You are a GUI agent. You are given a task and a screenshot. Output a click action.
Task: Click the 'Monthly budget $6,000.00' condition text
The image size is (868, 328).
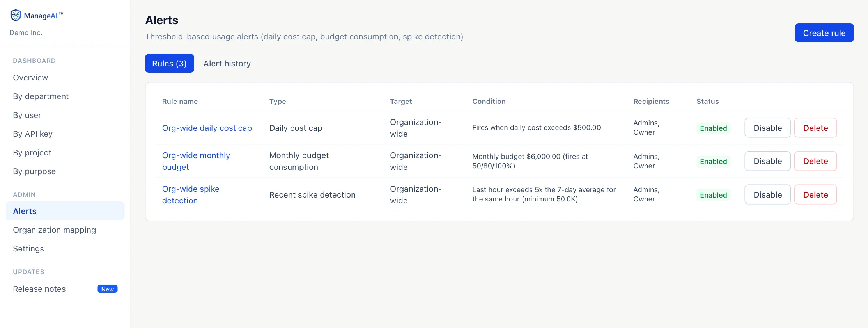pyautogui.click(x=530, y=161)
